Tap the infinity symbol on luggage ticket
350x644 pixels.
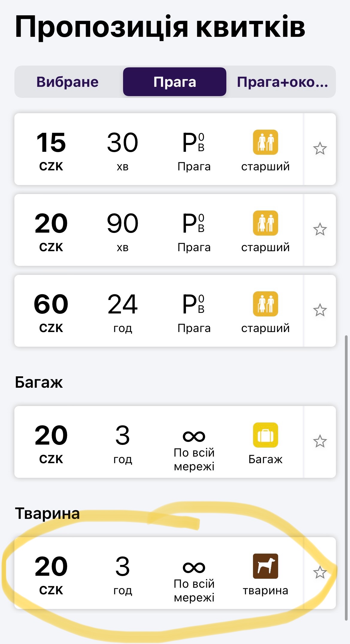(x=194, y=437)
